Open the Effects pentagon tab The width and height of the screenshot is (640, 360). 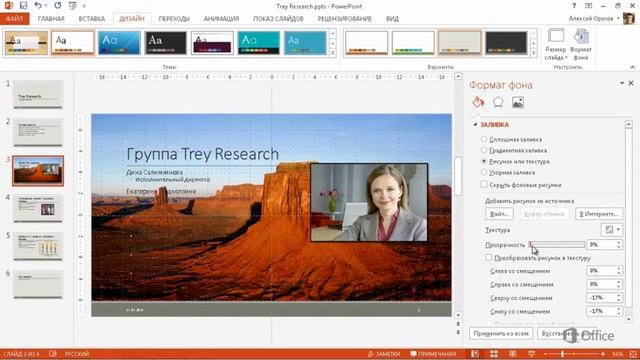[x=498, y=102]
